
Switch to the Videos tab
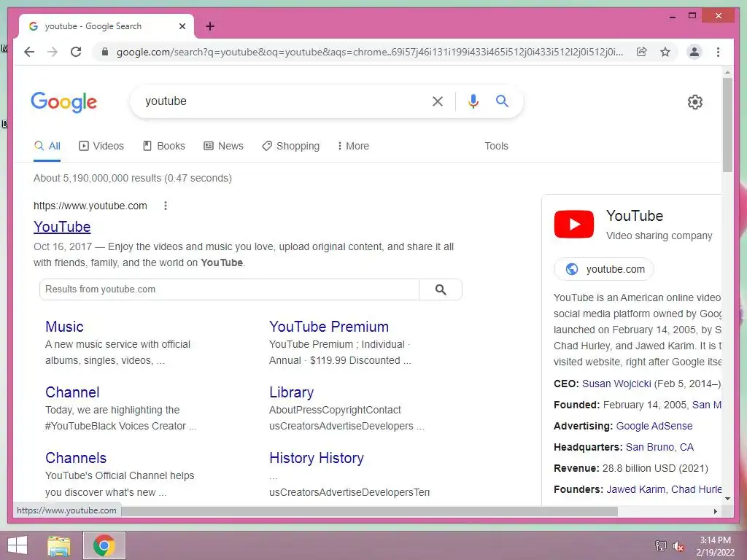[101, 146]
